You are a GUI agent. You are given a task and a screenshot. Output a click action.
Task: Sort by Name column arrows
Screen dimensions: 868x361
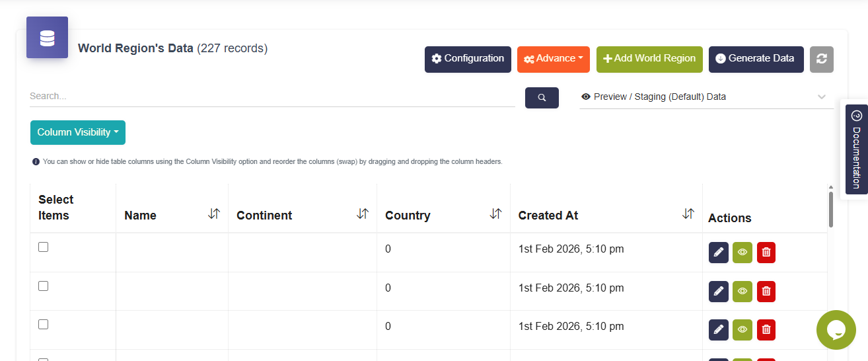click(x=214, y=214)
